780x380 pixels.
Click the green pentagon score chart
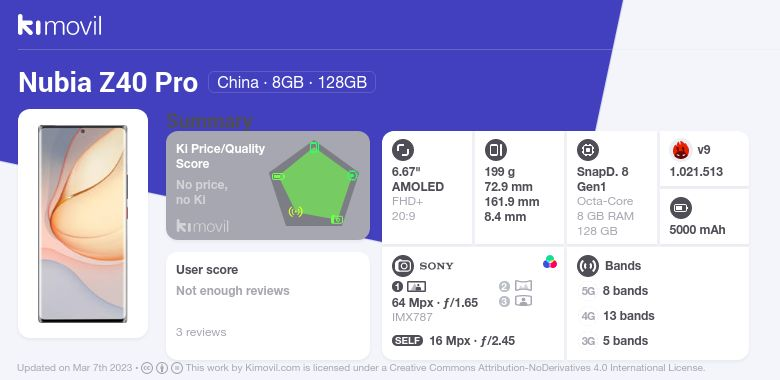point(314,185)
